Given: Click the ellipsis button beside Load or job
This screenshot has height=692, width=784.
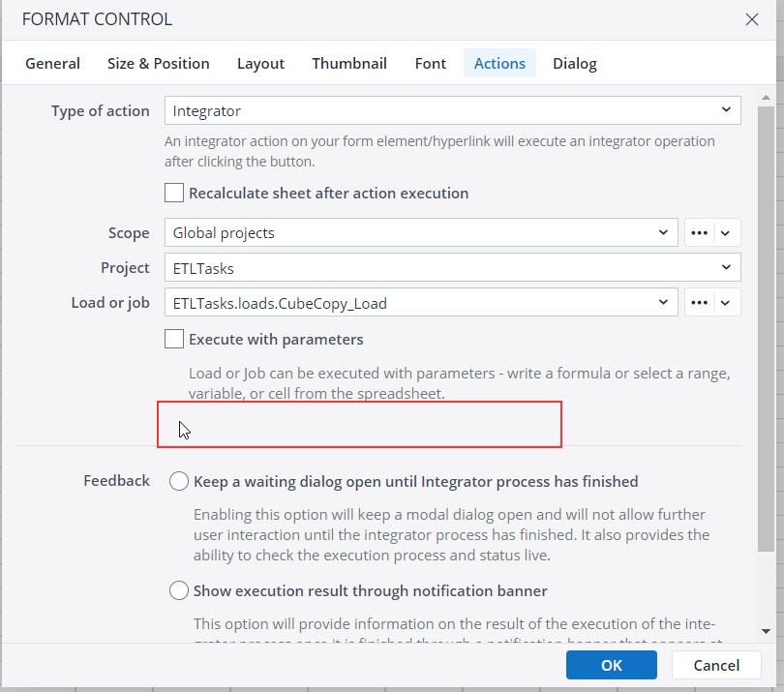Looking at the screenshot, I should click(700, 303).
